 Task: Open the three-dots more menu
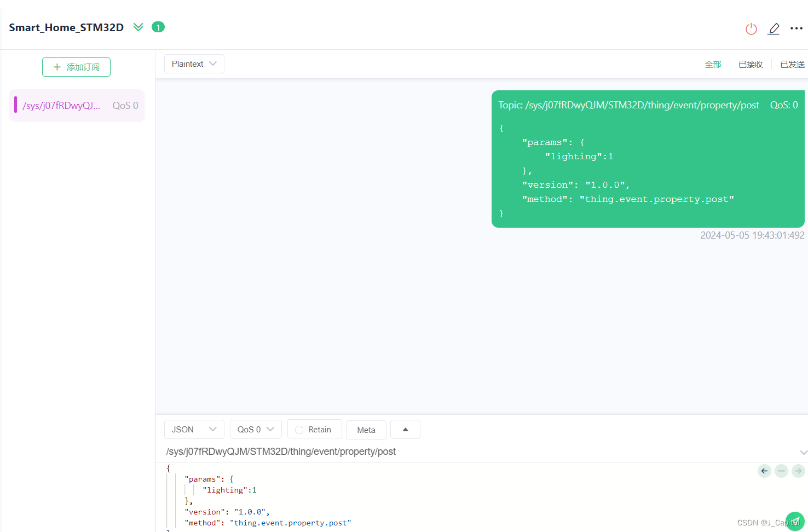tap(797, 28)
